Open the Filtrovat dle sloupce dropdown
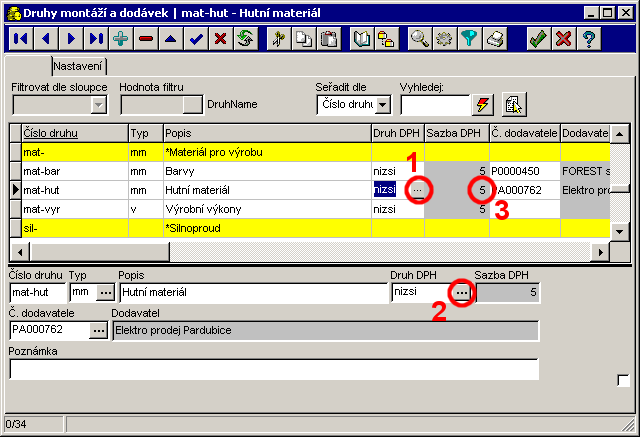 (98, 105)
